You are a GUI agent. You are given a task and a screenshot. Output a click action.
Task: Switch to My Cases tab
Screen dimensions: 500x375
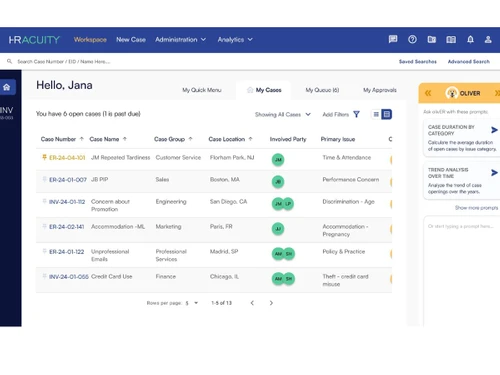point(264,90)
